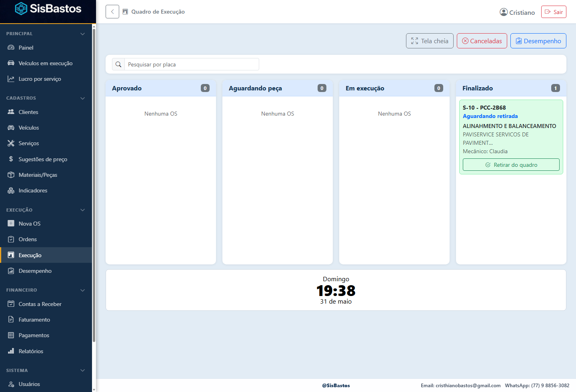The width and height of the screenshot is (576, 392).
Task: Click the dollar icon for Sugestões de preço
Action: 11,159
